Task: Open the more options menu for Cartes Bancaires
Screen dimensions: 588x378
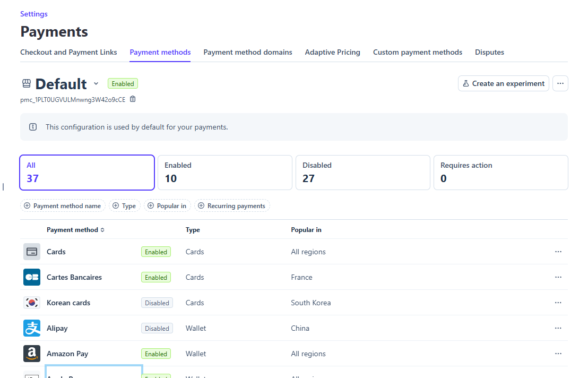Action: pyautogui.click(x=558, y=277)
